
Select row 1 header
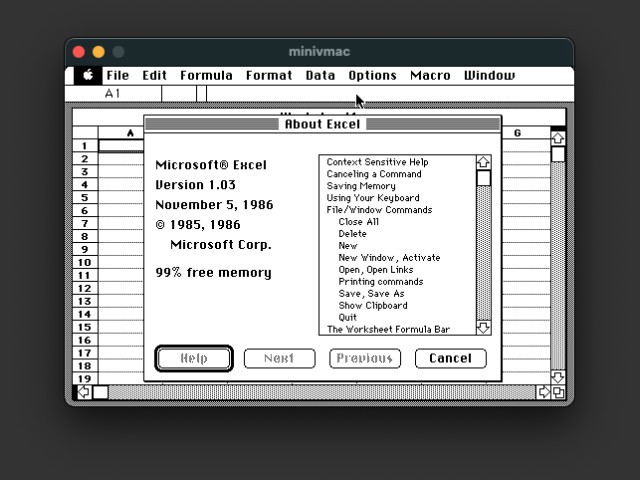(85, 146)
